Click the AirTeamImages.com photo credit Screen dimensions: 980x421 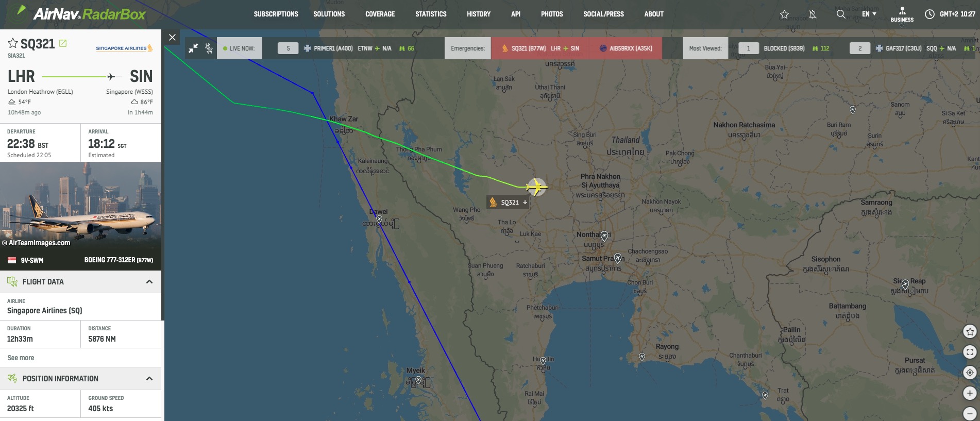coord(36,243)
